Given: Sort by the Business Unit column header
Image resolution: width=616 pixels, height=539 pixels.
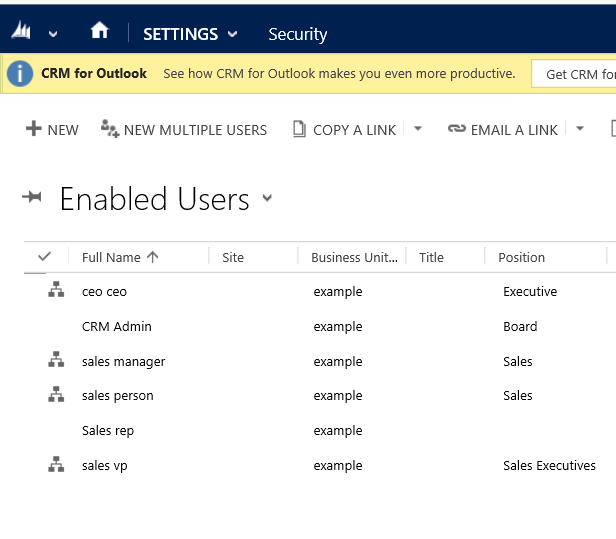Looking at the screenshot, I should pyautogui.click(x=354, y=257).
